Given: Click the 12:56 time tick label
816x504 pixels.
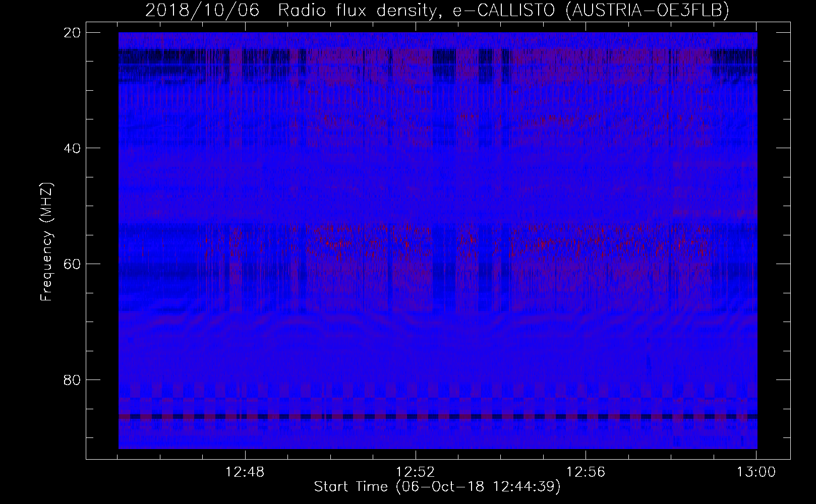Looking at the screenshot, I should point(586,473).
